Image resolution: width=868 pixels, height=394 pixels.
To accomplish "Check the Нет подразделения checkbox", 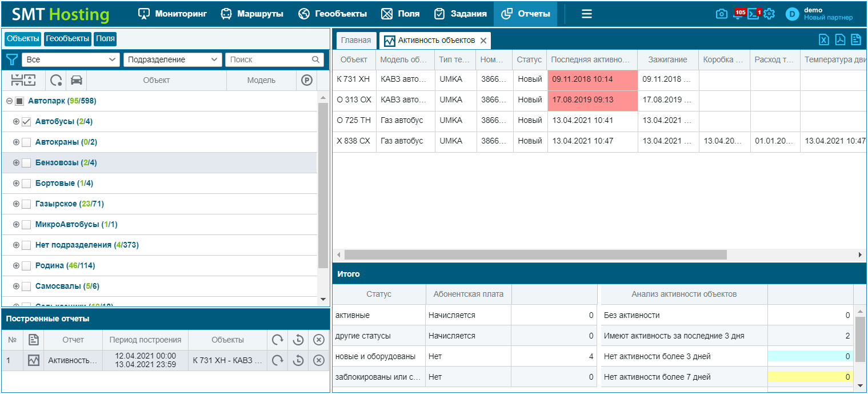I will pyautogui.click(x=26, y=245).
